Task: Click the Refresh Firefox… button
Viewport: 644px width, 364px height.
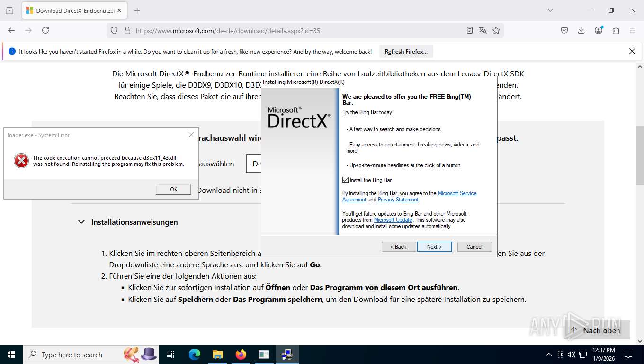Action: pos(406,51)
